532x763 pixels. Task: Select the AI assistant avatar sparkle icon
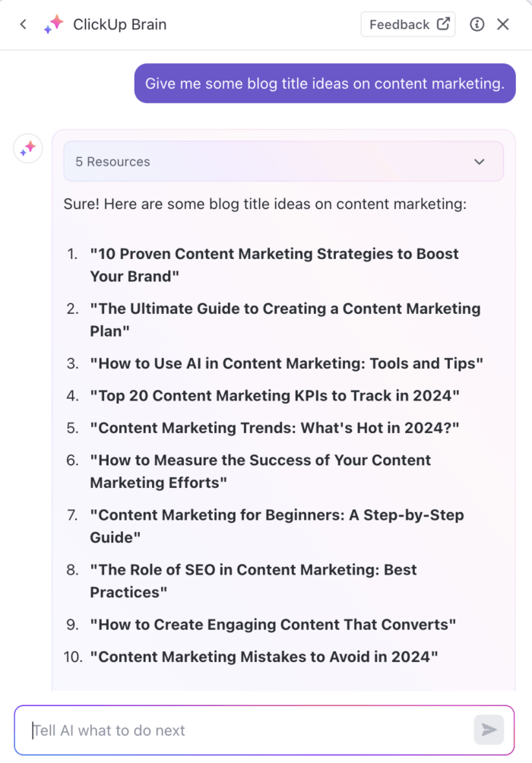(27, 148)
